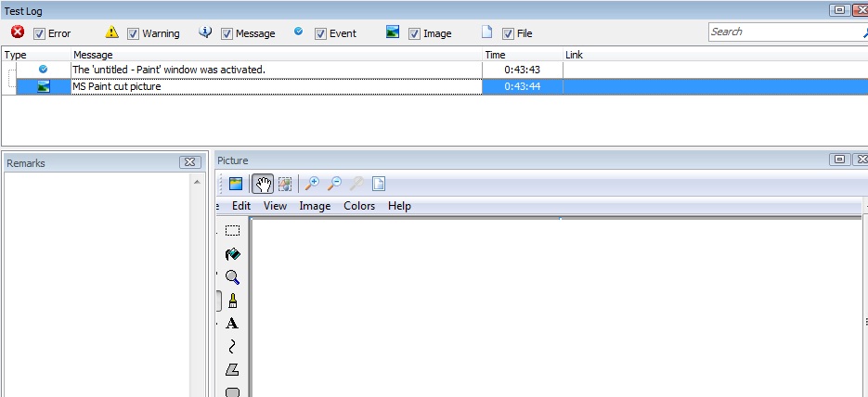Click the zoom out magnifier icon

pyautogui.click(x=334, y=184)
